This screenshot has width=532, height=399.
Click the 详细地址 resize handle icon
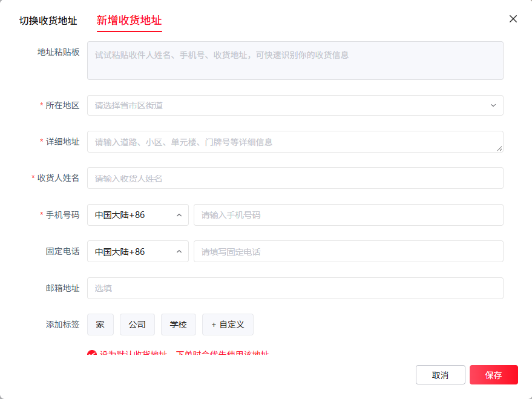tap(499, 148)
